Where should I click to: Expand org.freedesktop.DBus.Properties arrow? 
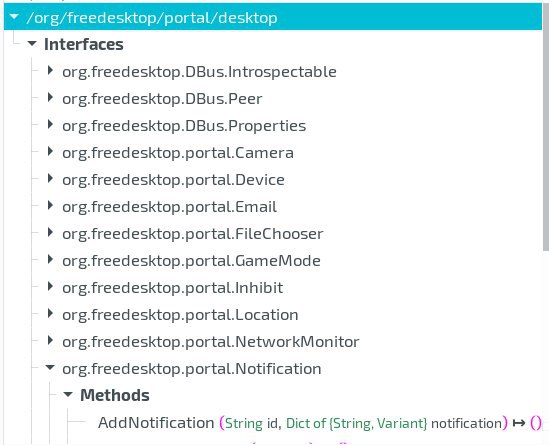pyautogui.click(x=50, y=124)
